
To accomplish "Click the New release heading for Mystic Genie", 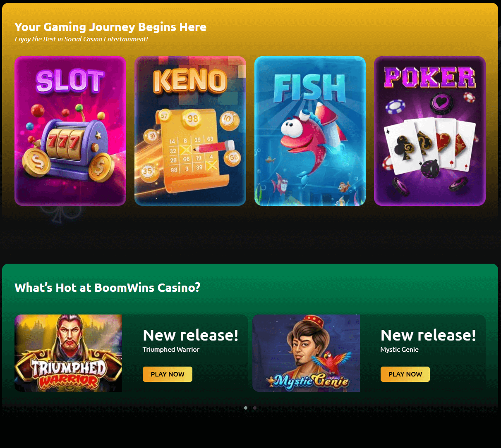I will (x=428, y=335).
